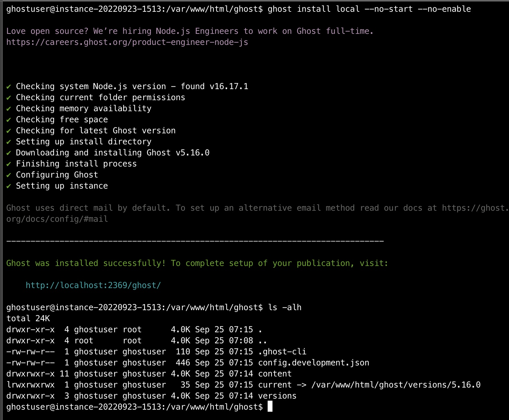
Task: Click the 'total 24K' line
Action: point(28,318)
